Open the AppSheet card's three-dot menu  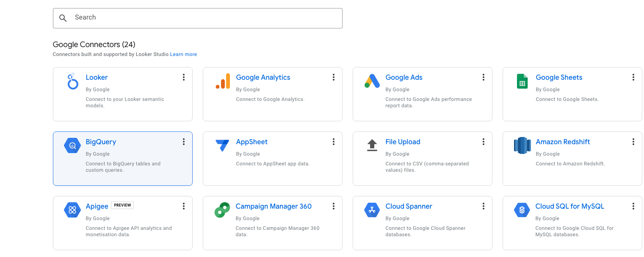coord(334,142)
